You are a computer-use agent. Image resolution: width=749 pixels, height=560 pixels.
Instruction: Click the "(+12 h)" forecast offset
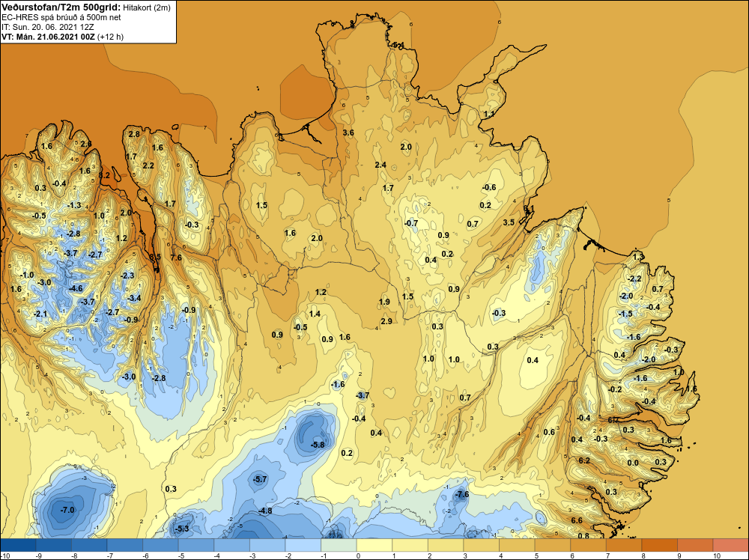pyautogui.click(x=111, y=37)
